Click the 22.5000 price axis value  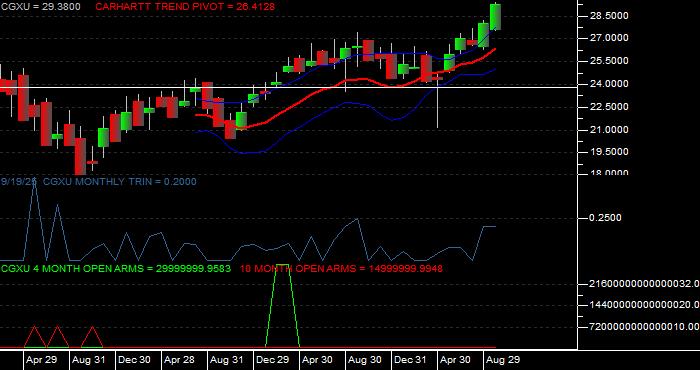pos(609,107)
